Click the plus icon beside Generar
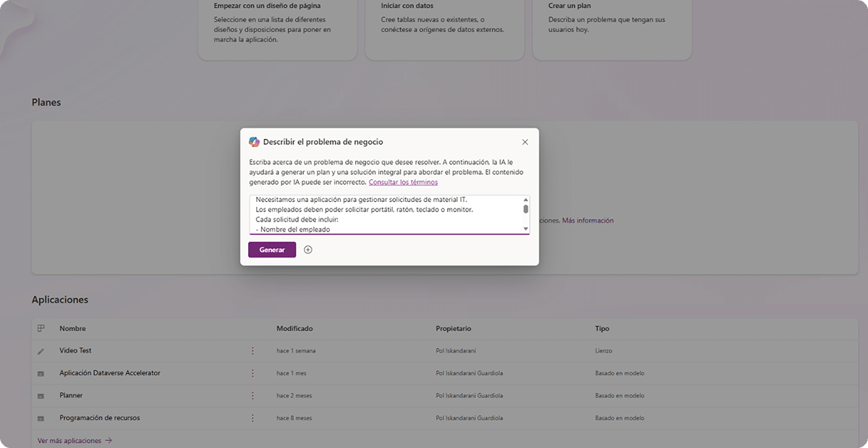 pyautogui.click(x=307, y=249)
